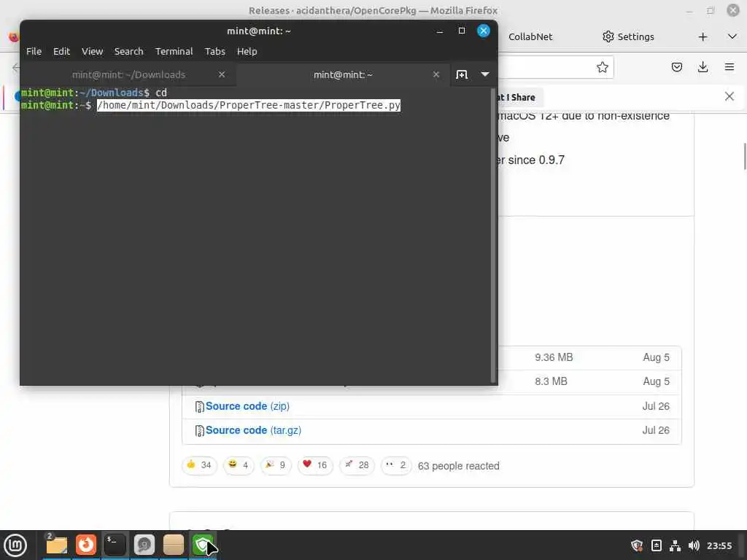
Task: Click the laugh reaction with 4
Action: click(x=239, y=465)
